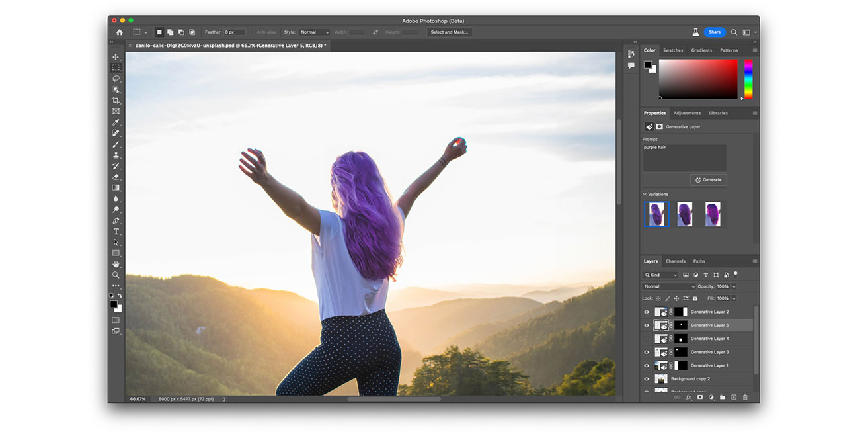This screenshot has width=868, height=434.
Task: Hide Generative Layer 1 visibility eye
Action: (647, 365)
